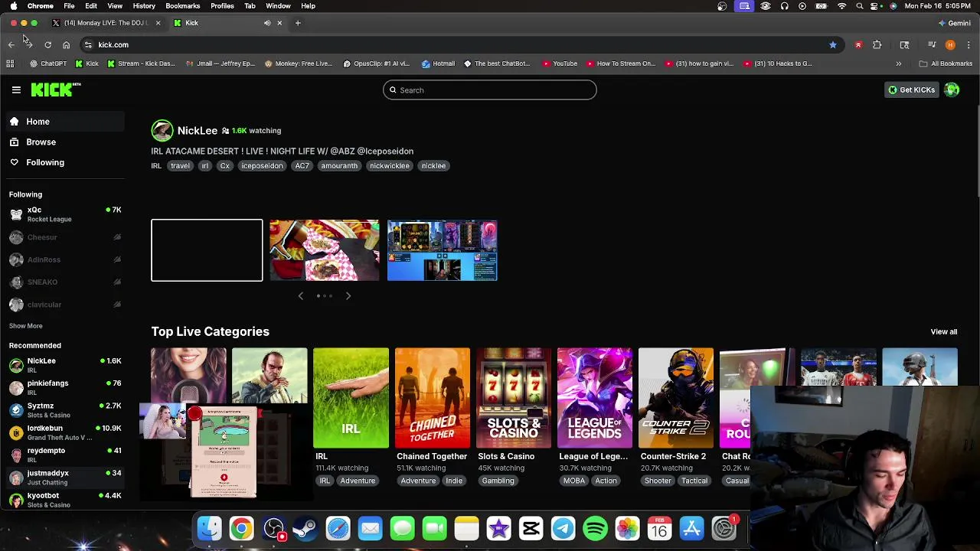
Task: Open xQc channel in Following list
Action: (64, 214)
